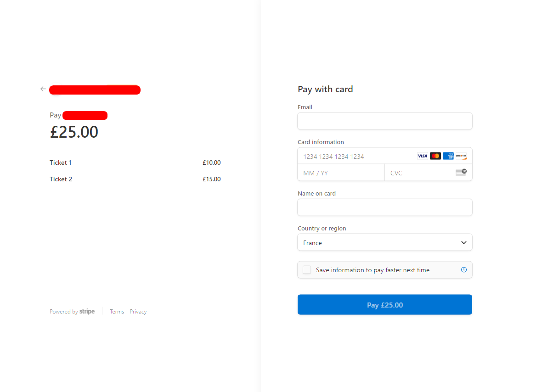Click the Discover card logo
This screenshot has width=542, height=392.
pos(461,156)
